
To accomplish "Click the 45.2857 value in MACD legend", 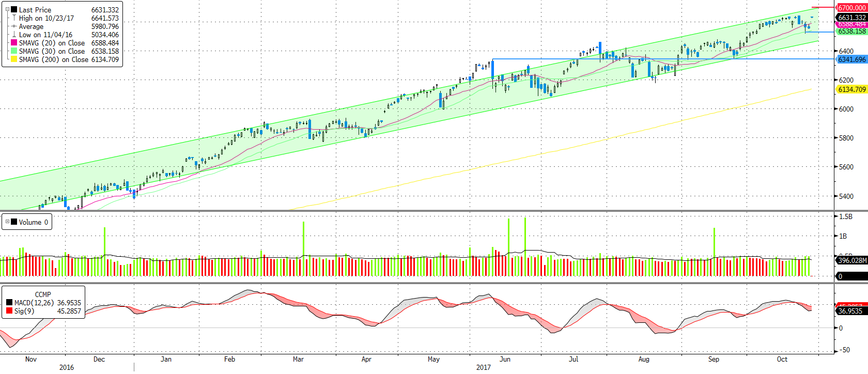I will point(69,311).
